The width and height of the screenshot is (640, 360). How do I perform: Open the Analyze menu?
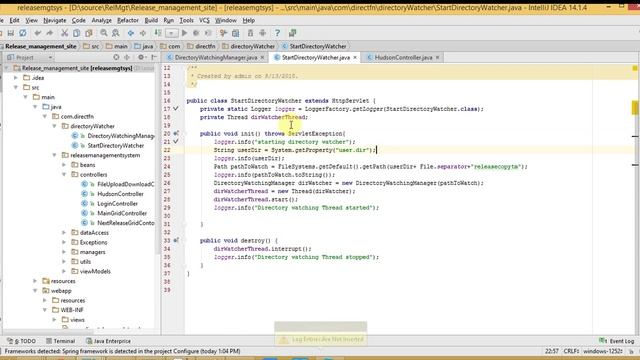point(101,20)
